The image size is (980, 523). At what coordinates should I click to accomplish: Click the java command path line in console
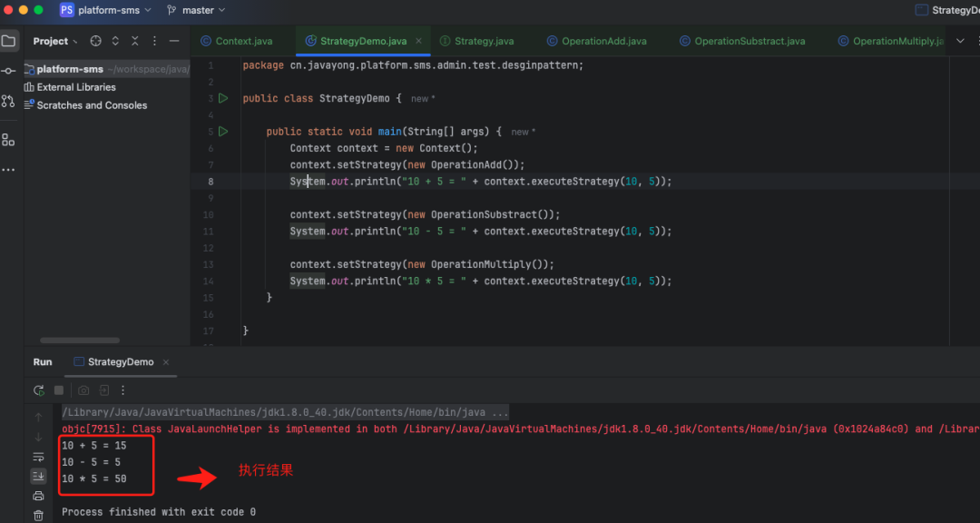pos(285,412)
